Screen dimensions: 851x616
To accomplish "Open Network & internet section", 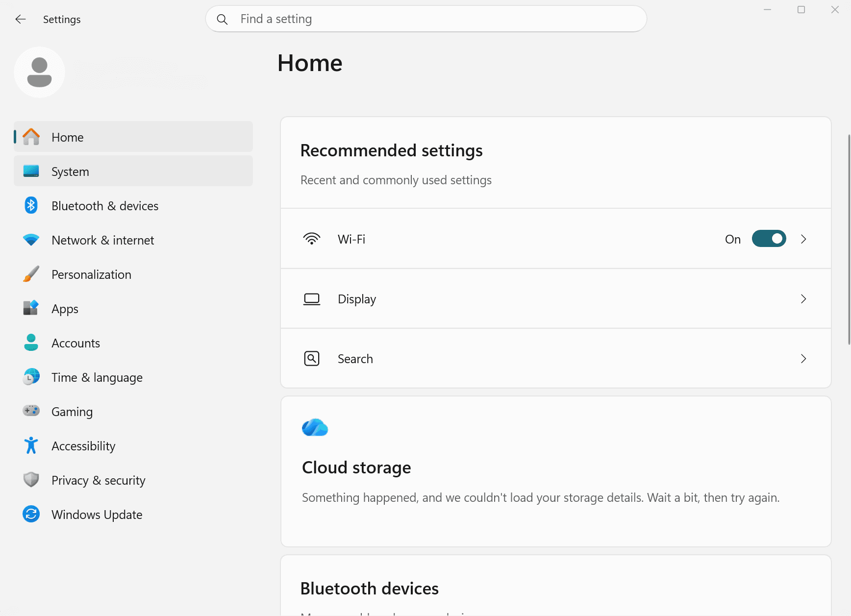I will coord(133,240).
